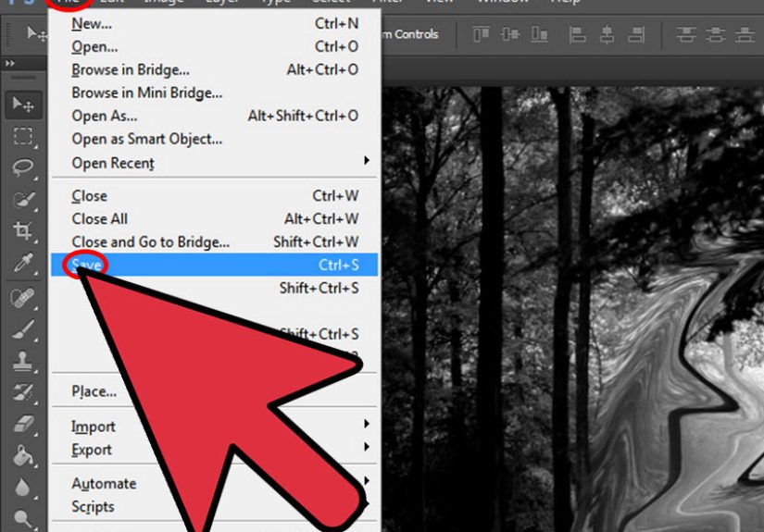Select the Healing Brush tool

click(23, 298)
